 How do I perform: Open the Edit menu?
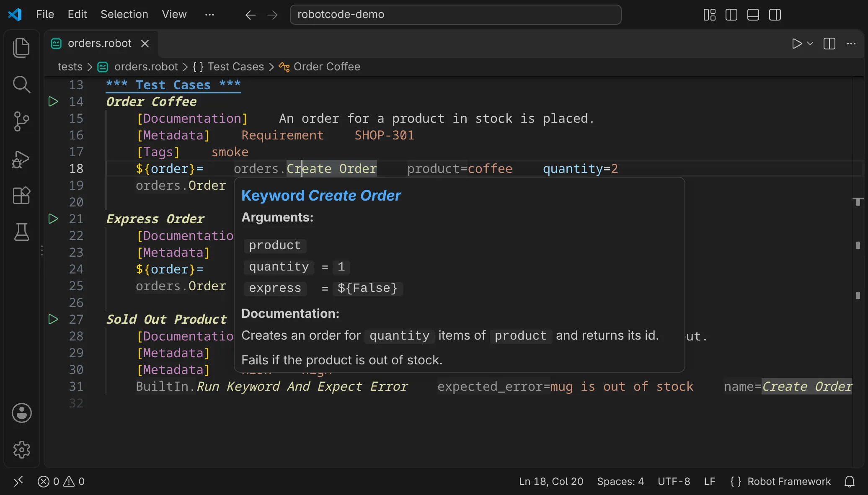pos(77,14)
